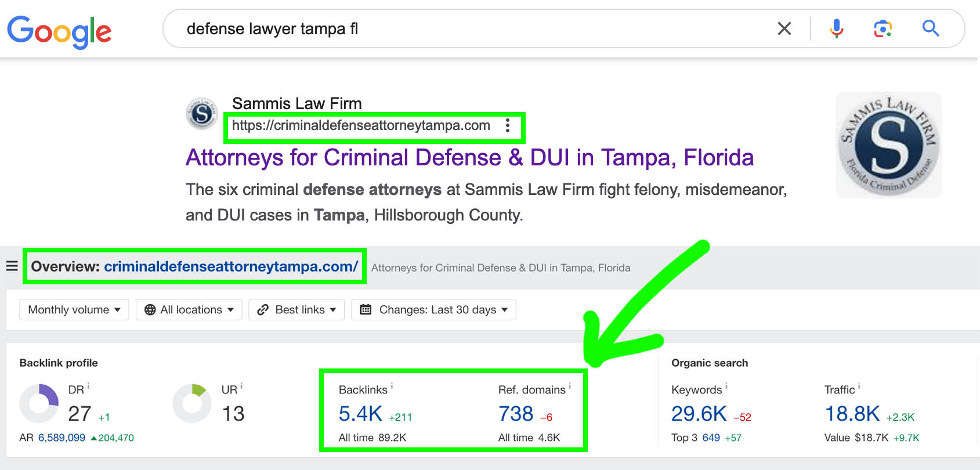Click the Google logo
The height and width of the screenshot is (470, 980).
[59, 31]
